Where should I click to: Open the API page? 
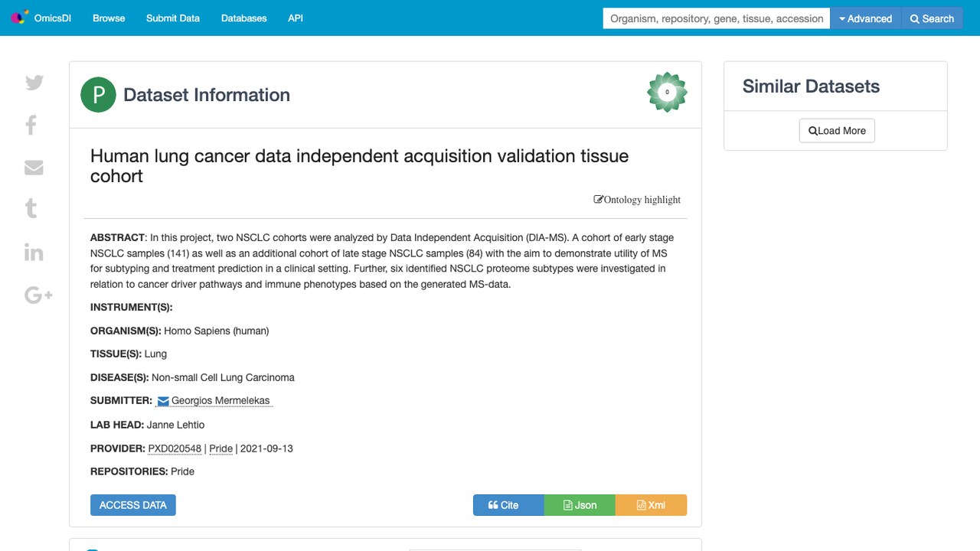296,18
